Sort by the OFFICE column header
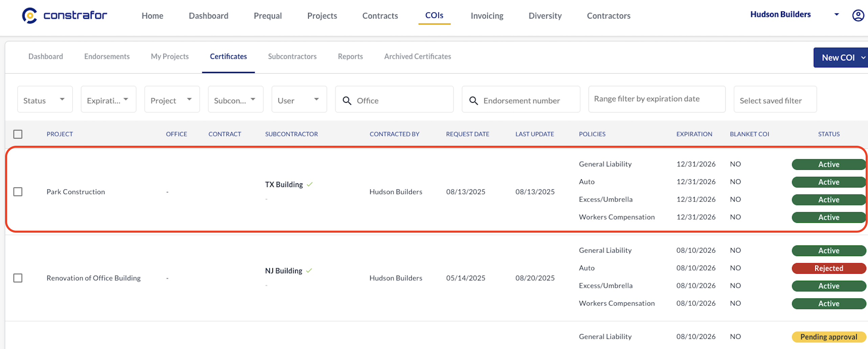The image size is (868, 349). [x=176, y=134]
